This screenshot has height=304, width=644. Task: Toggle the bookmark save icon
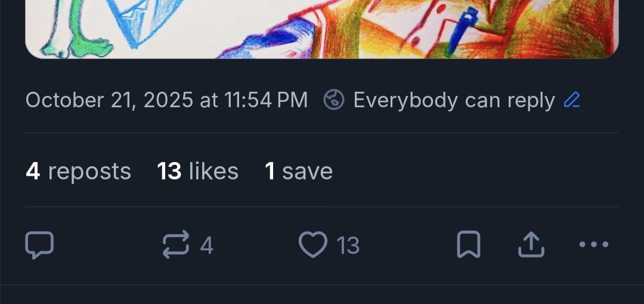(468, 245)
